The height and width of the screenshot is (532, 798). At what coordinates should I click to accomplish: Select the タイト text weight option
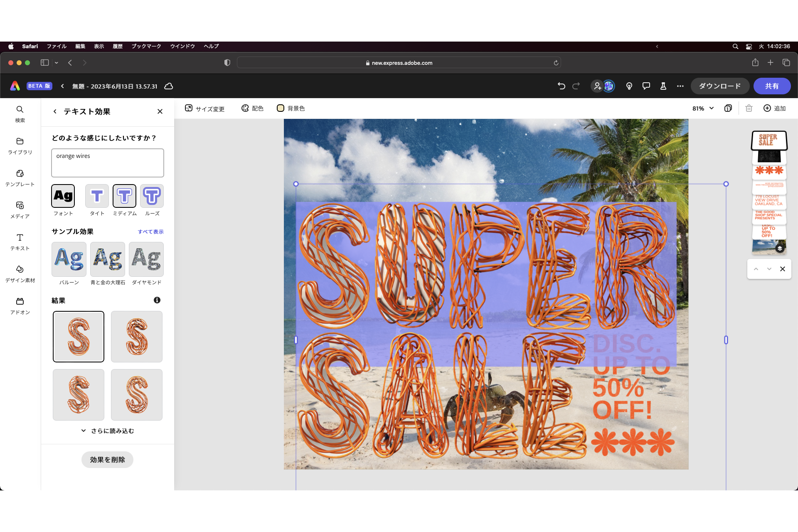click(96, 196)
